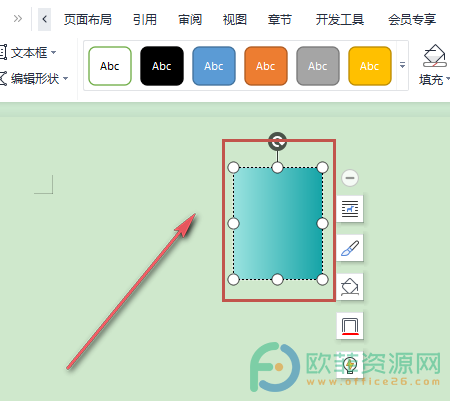Select the teal gradient rectangle shape
The image size is (450, 401).
click(278, 223)
